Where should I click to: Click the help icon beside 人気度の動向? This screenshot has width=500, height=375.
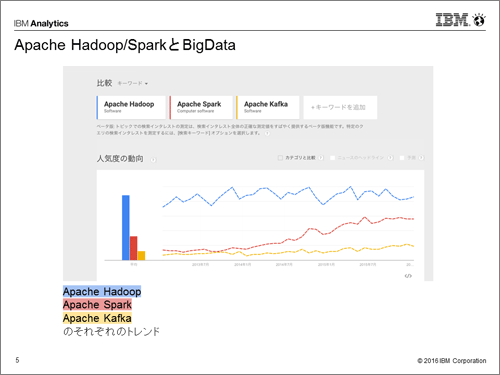[153, 160]
